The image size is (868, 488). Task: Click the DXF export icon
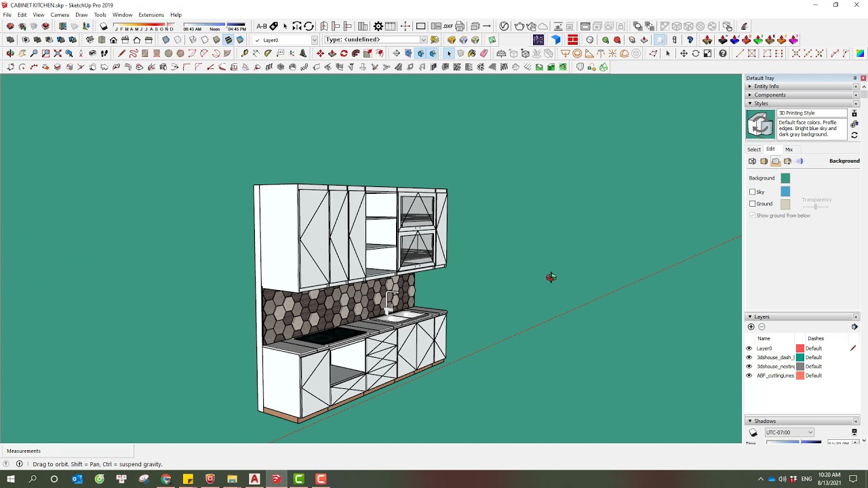tap(448, 26)
